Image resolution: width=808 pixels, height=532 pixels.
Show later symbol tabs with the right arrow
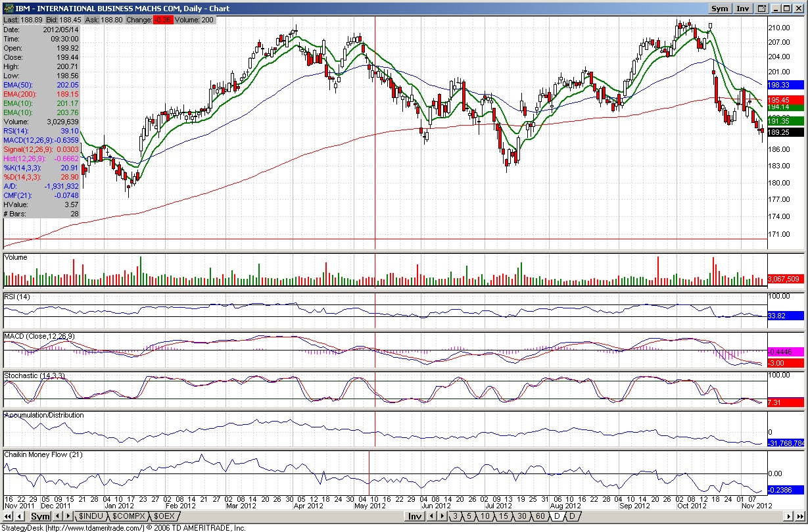[68, 516]
